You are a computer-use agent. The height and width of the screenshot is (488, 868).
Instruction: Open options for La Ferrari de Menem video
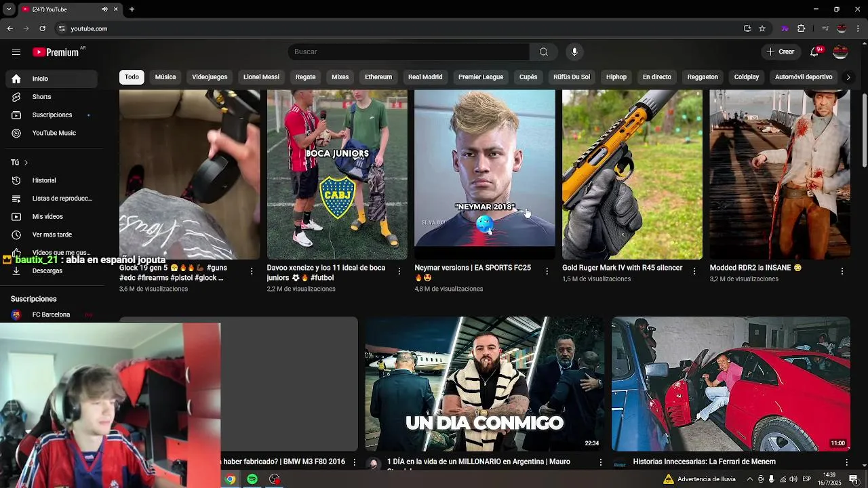click(x=846, y=462)
